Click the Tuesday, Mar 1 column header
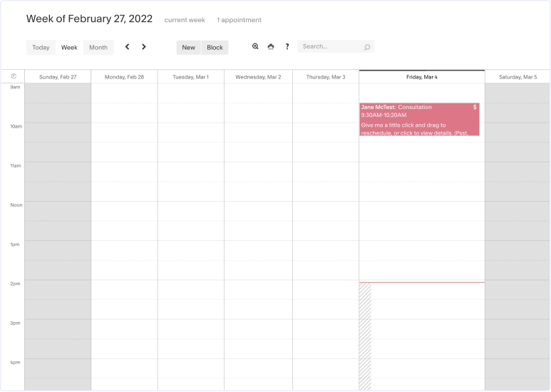The width and height of the screenshot is (551, 392). [191, 77]
